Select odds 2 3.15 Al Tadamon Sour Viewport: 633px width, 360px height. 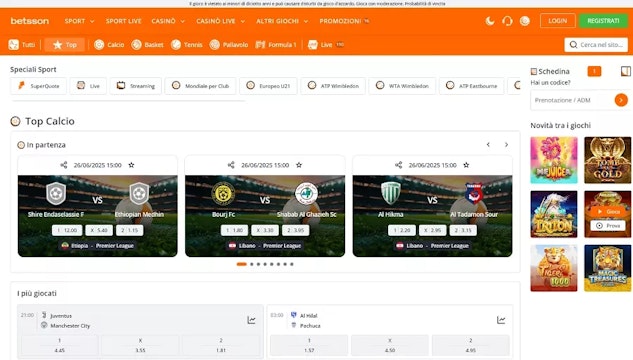pyautogui.click(x=463, y=230)
